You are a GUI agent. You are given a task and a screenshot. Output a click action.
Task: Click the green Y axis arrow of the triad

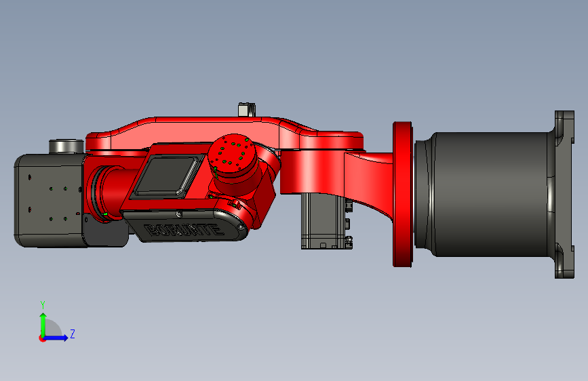43,325
